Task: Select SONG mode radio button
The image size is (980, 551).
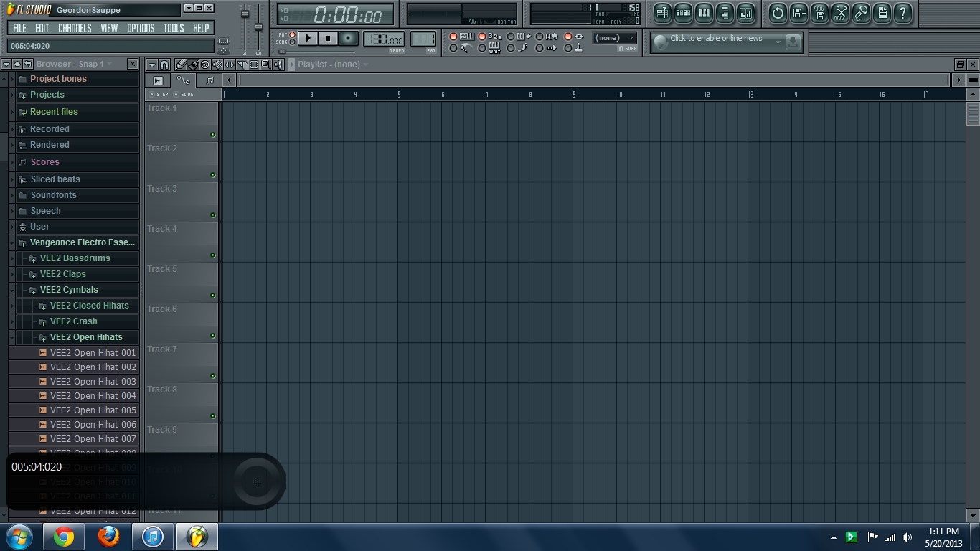Action: point(292,42)
